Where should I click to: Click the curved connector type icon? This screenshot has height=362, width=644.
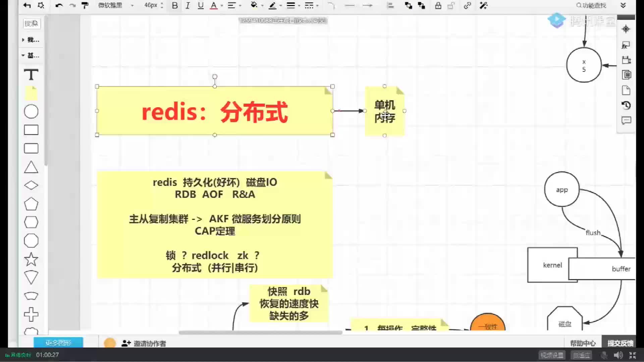coord(331,5)
